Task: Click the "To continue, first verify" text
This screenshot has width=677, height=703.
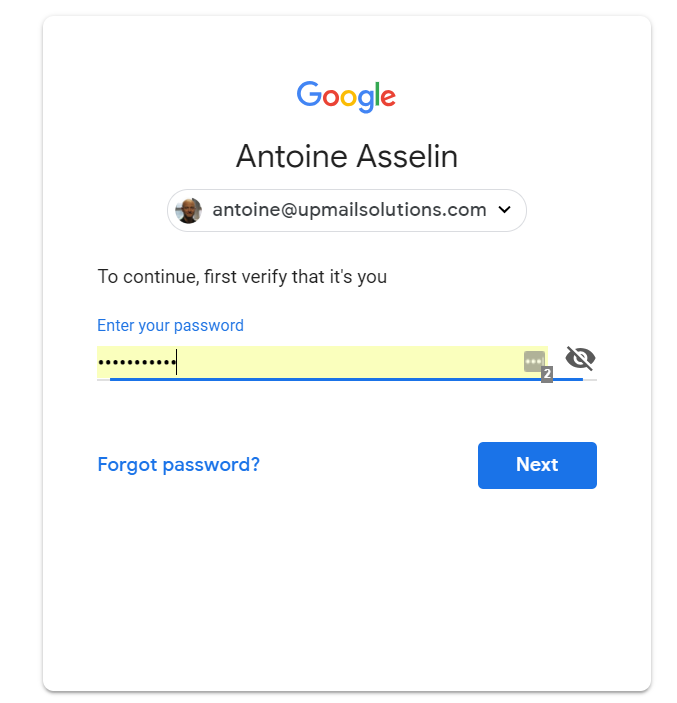Action: (x=242, y=276)
